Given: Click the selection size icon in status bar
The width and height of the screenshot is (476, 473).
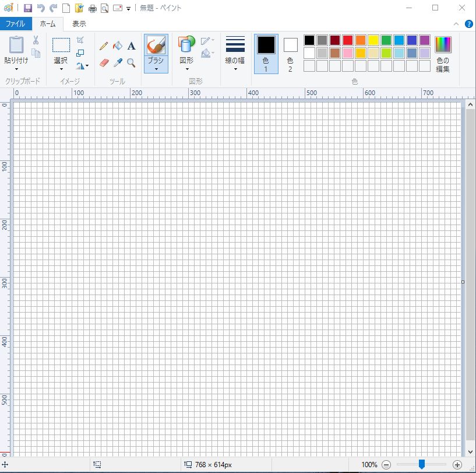Looking at the screenshot, I should (x=97, y=464).
